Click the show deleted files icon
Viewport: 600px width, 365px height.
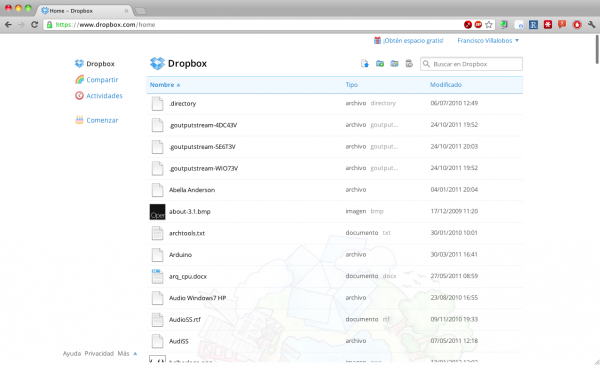coord(409,64)
